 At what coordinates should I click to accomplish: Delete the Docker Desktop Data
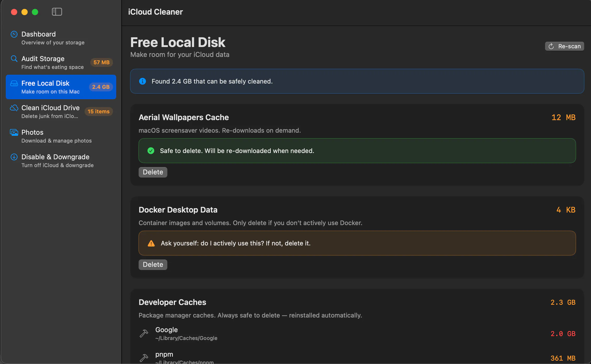tap(153, 265)
